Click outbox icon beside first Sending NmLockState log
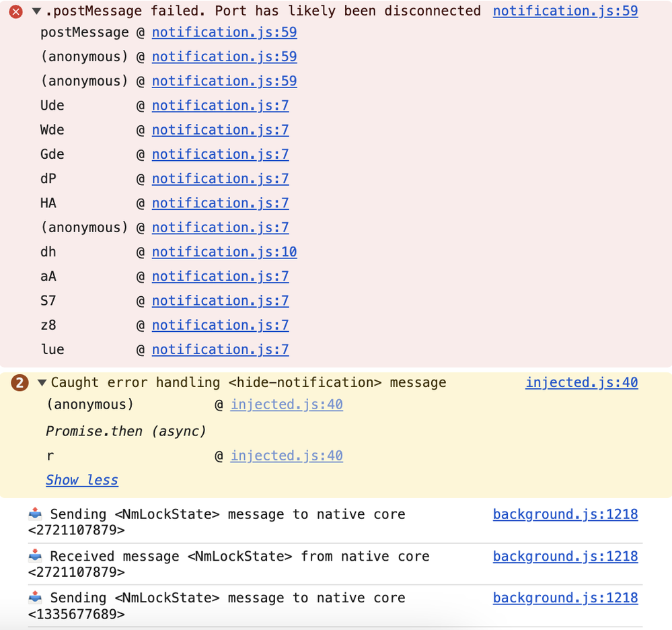This screenshot has width=672, height=630. coord(35,514)
